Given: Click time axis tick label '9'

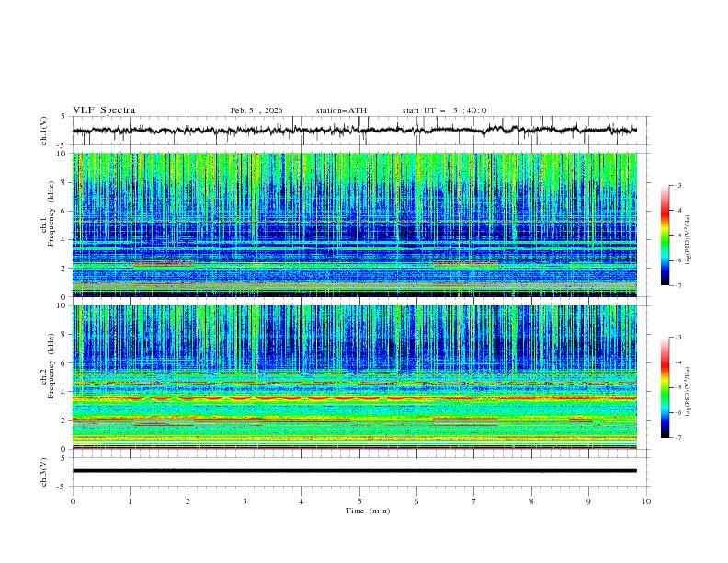Looking at the screenshot, I should click(x=588, y=501).
